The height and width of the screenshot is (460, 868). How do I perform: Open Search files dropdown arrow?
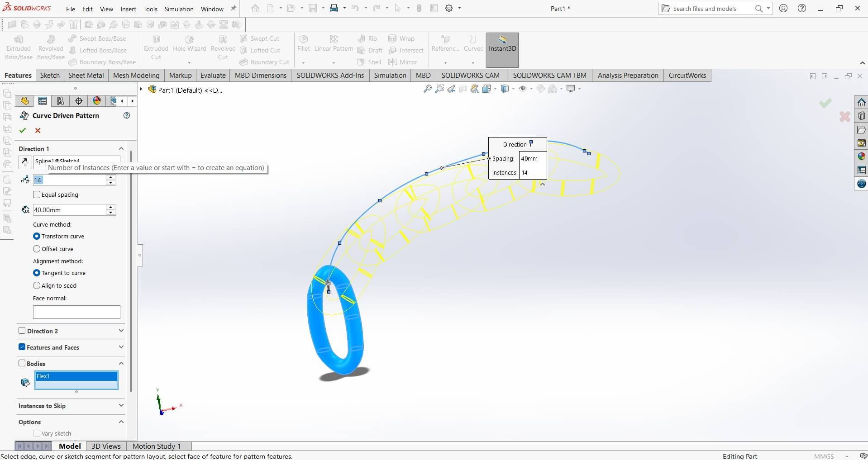768,8
